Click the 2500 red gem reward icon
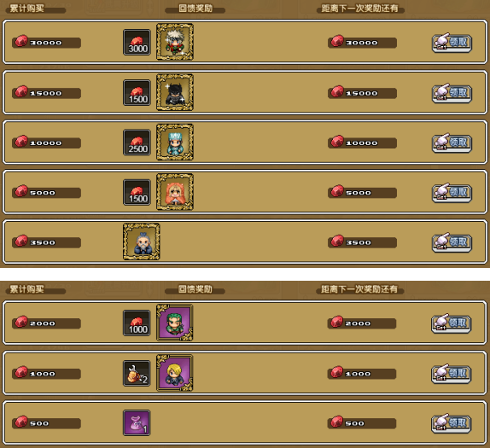The image size is (490, 448). pyautogui.click(x=137, y=143)
